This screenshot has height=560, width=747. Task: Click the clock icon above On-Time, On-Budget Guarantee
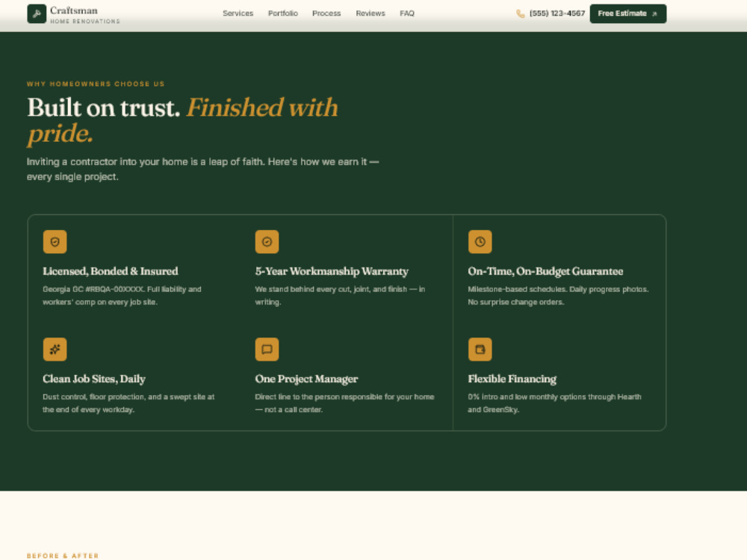click(480, 242)
